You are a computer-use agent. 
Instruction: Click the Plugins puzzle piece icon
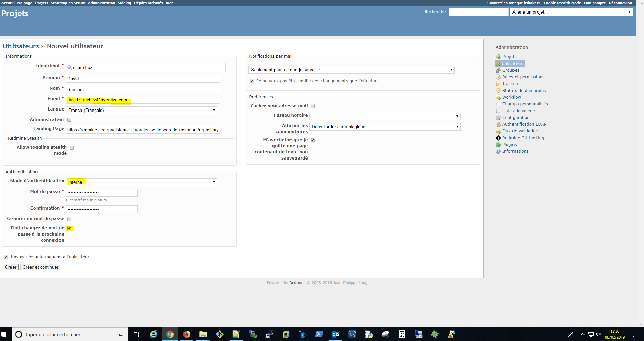coord(498,145)
